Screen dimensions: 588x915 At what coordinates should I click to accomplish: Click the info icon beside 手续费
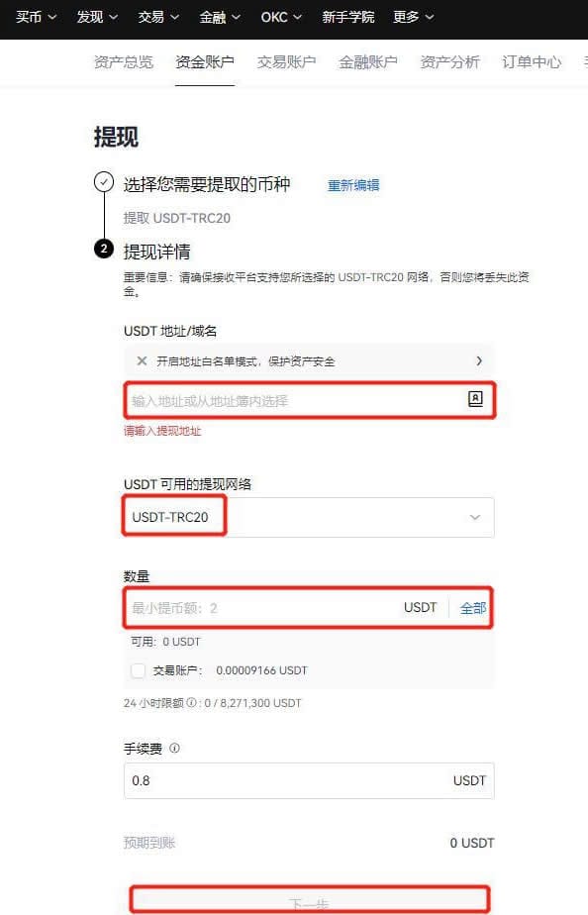(174, 748)
